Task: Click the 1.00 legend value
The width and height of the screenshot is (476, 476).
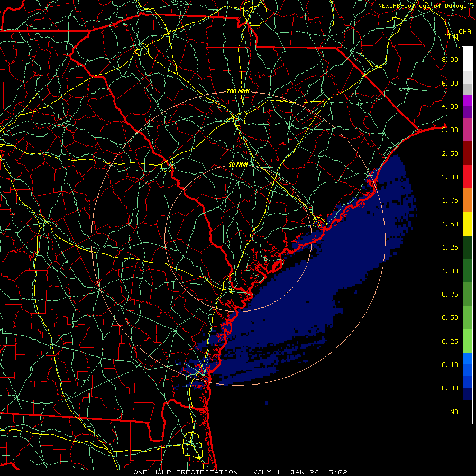Action: pos(450,271)
